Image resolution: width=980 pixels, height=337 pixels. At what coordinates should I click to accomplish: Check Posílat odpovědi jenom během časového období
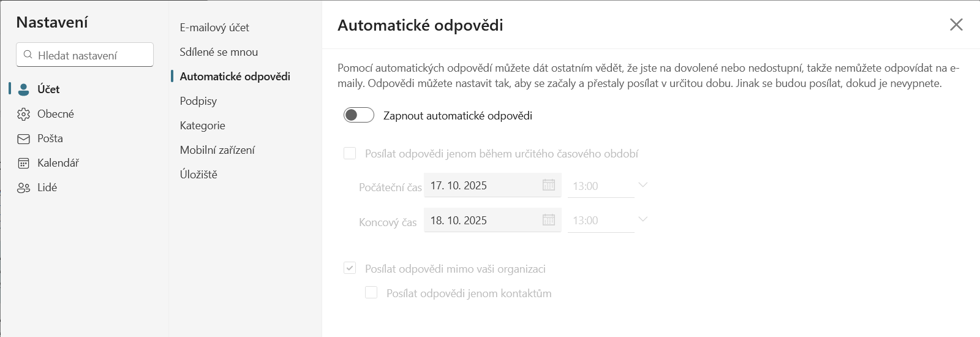[350, 153]
